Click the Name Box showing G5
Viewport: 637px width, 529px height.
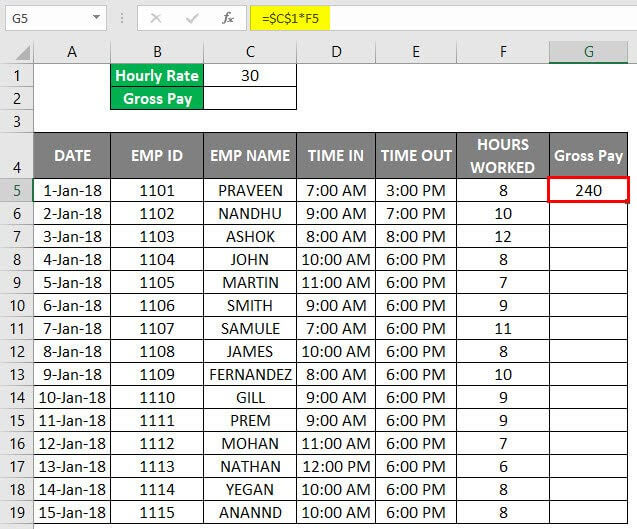(x=56, y=18)
